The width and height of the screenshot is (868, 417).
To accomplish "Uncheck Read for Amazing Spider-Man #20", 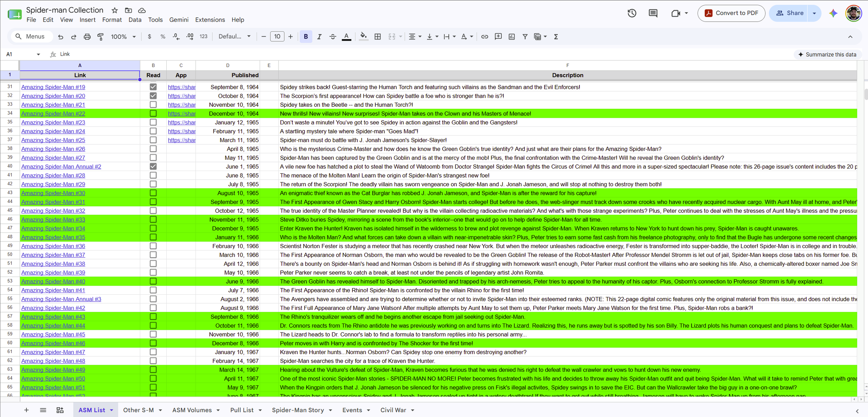I will pyautogui.click(x=153, y=96).
